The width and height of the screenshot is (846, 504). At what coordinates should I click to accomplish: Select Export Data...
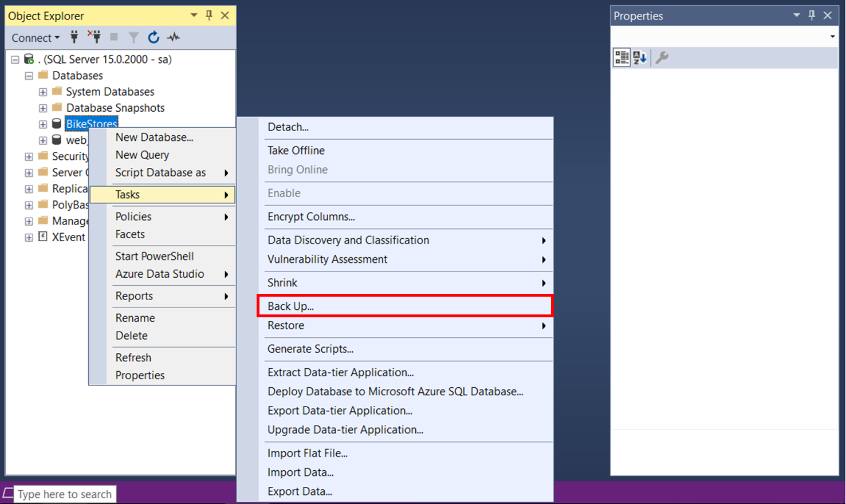[395, 491]
